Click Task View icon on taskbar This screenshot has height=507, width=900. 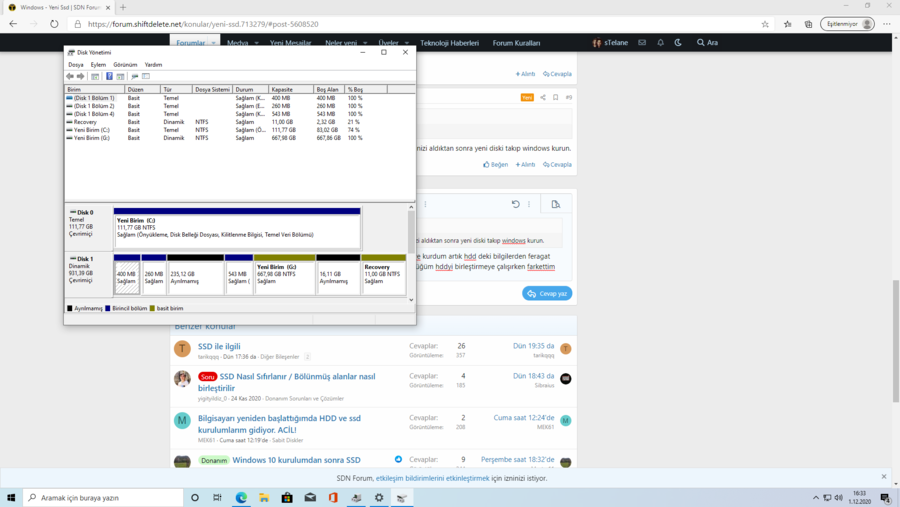pos(218,497)
